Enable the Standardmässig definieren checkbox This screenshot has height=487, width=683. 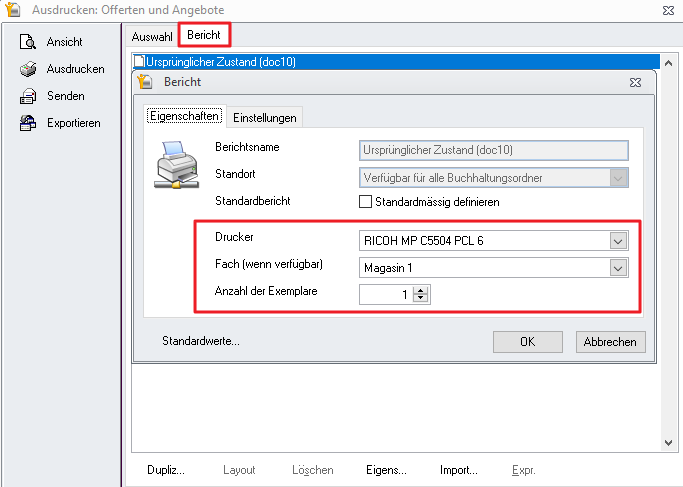366,201
